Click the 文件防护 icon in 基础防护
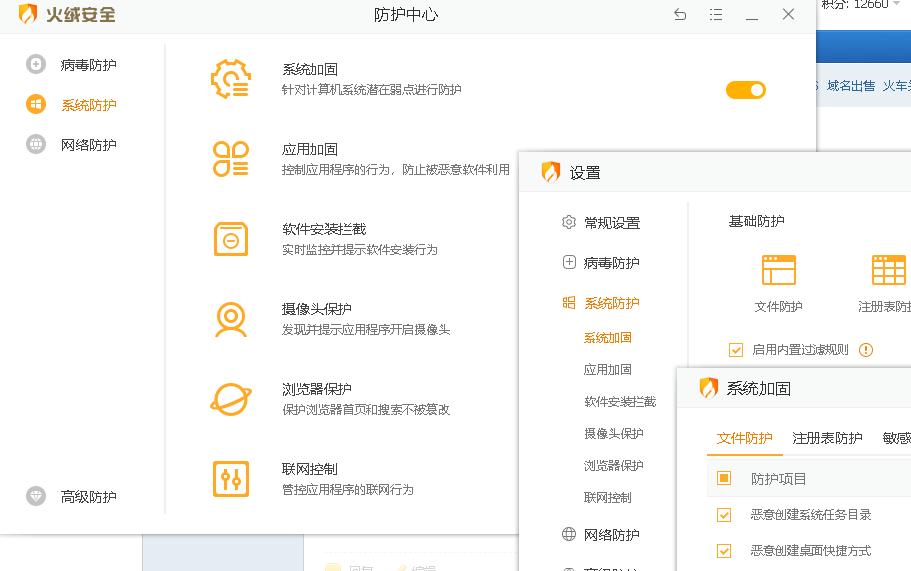The height and width of the screenshot is (571, 911). [x=778, y=271]
